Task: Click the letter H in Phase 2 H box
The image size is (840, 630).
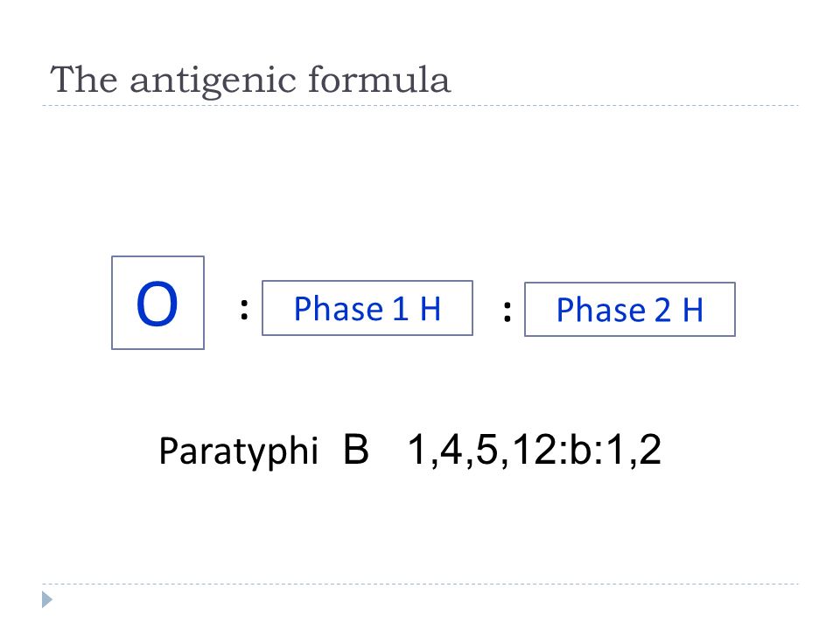Action: (x=693, y=310)
